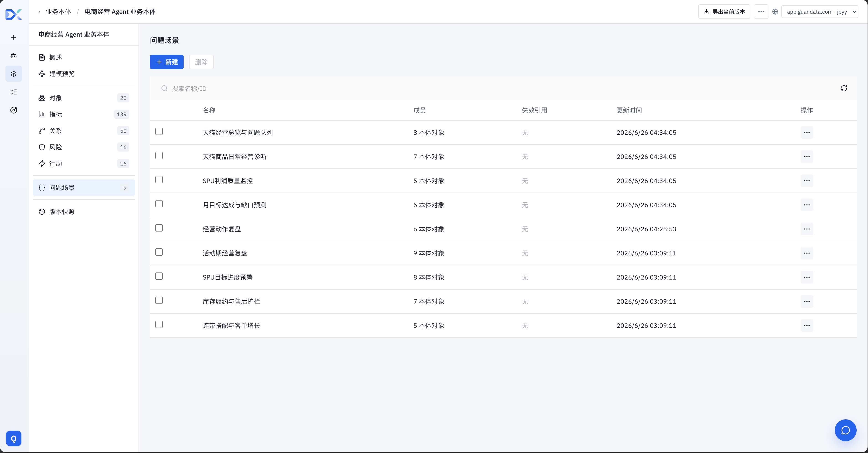Viewport: 868px width, 453px height.
Task: Click the Q avatar icon at the bottom left
Action: coord(13,438)
